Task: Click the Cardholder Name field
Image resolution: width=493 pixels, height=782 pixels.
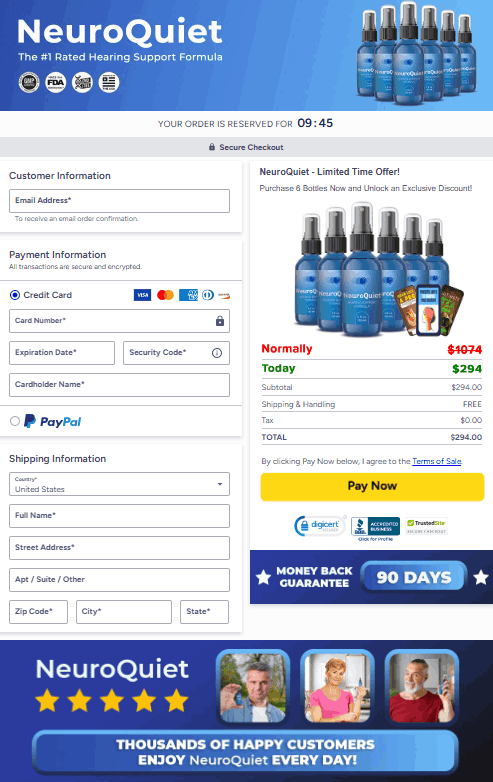Action: (119, 385)
